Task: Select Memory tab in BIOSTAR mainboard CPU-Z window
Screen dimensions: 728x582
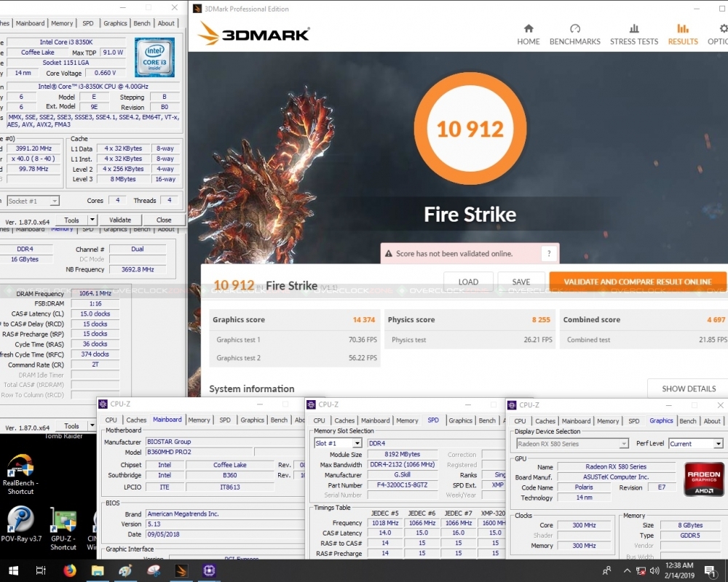Action: click(x=199, y=420)
